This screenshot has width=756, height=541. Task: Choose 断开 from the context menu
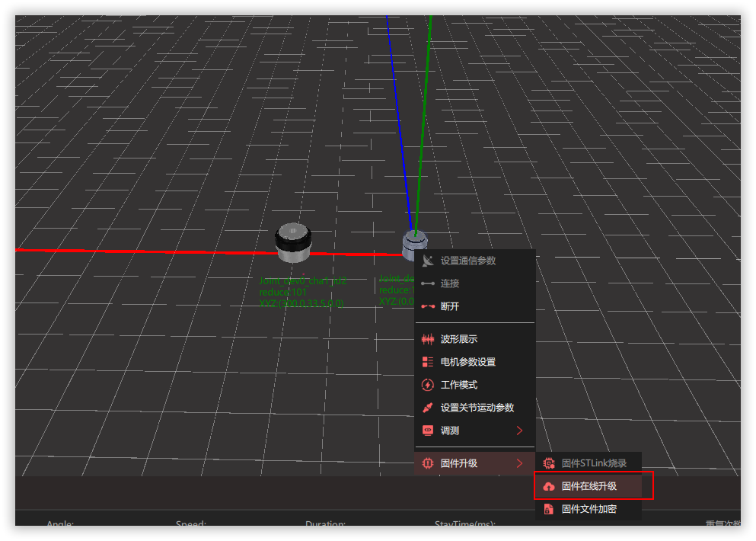pyautogui.click(x=475, y=306)
